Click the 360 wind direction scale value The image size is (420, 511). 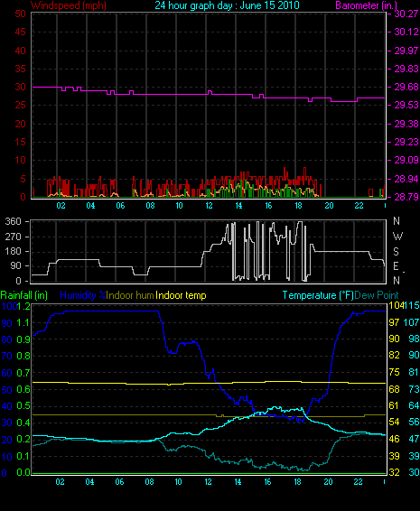(13, 221)
